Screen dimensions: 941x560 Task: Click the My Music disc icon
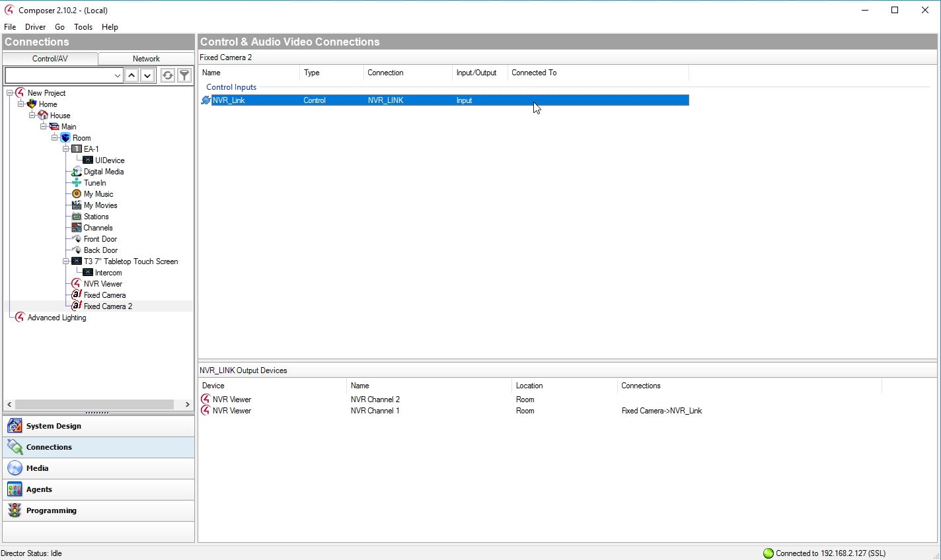tap(77, 194)
